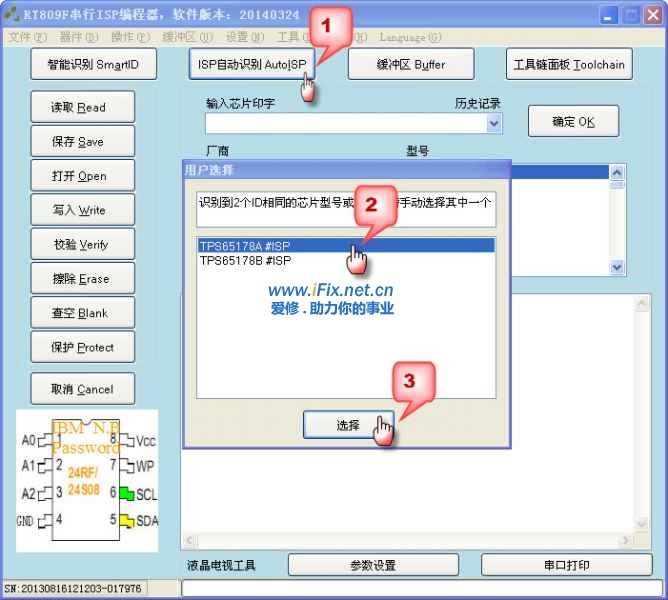Open the Toolchain panel button

click(x=568, y=65)
